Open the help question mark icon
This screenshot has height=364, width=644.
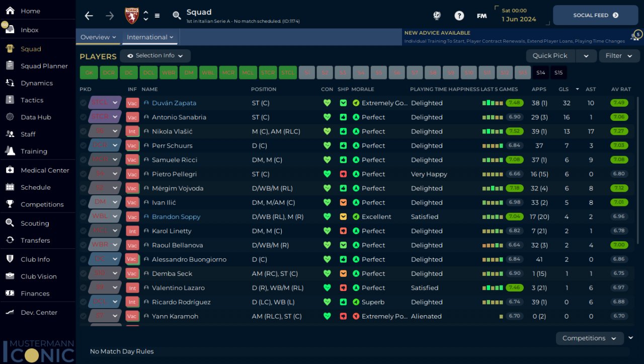pos(459,16)
